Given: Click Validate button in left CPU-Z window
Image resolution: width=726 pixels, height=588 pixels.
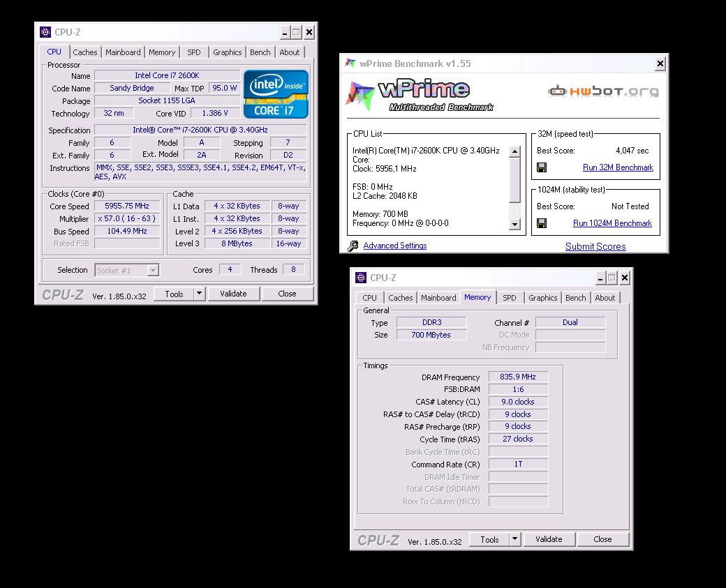Looking at the screenshot, I should click(233, 294).
